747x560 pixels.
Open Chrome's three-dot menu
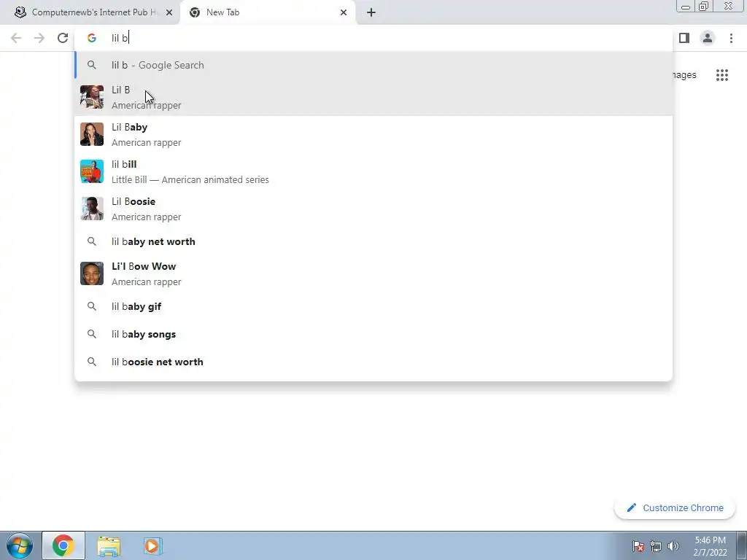[731, 38]
